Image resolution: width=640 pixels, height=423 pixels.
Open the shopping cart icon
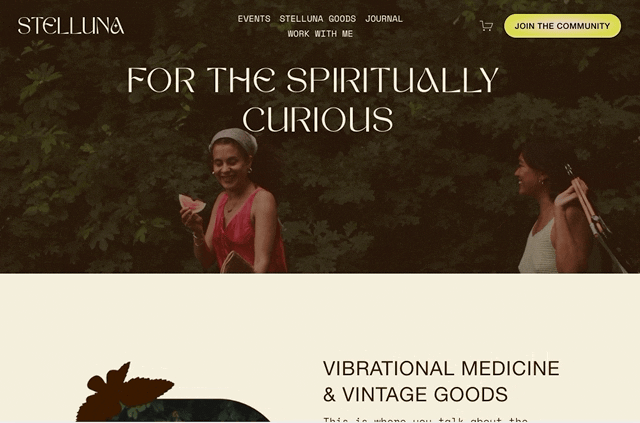pos(486,26)
